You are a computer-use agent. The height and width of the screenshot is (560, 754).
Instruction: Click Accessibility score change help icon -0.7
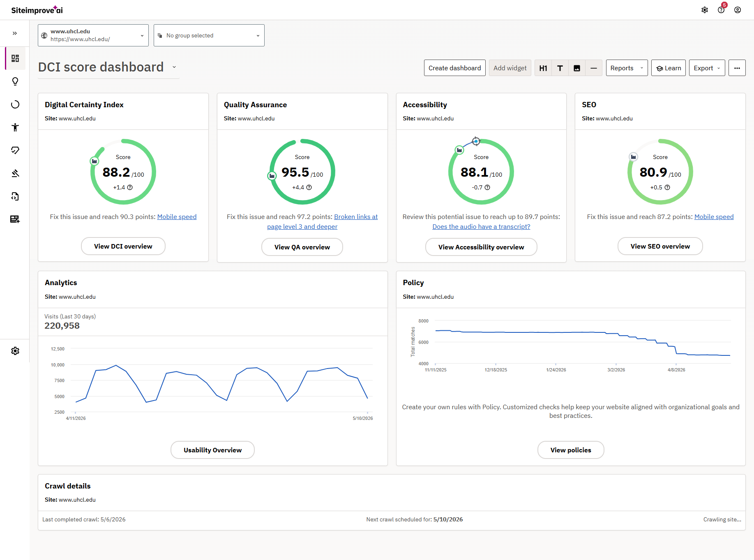click(x=487, y=187)
